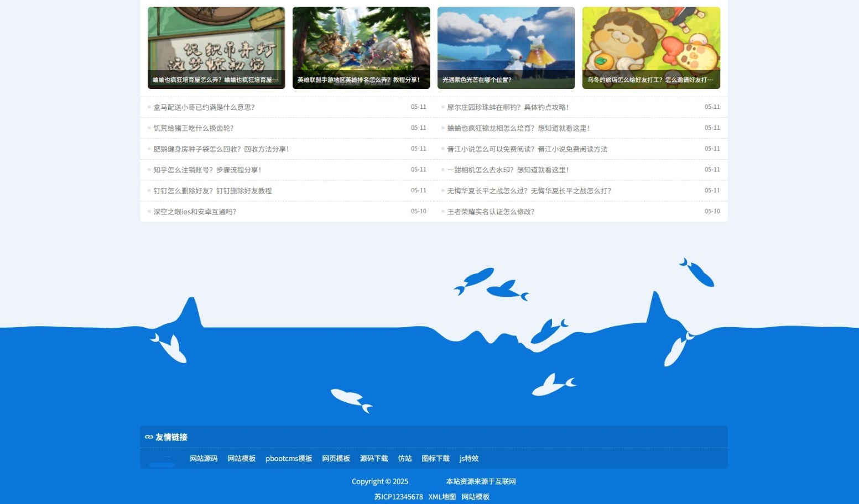The image size is (859, 504).
Task: Click date 05-11 beside 盒马配送小哥 article
Action: (x=419, y=107)
